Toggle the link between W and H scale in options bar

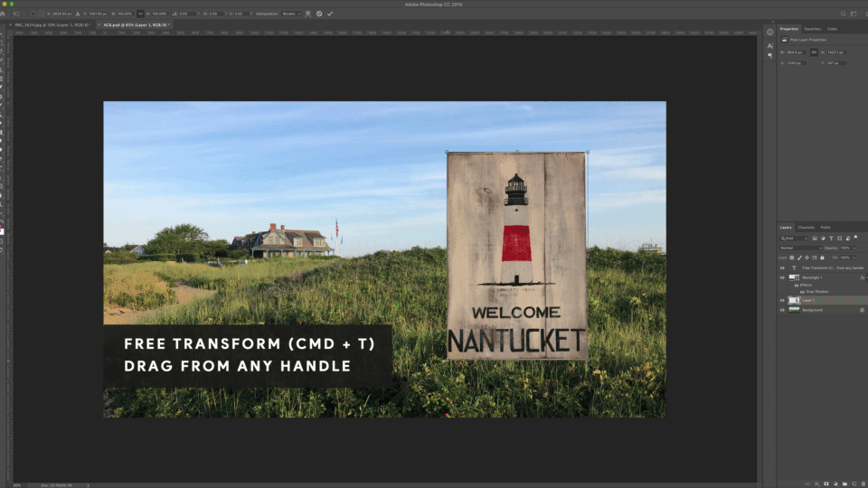pyautogui.click(x=141, y=14)
